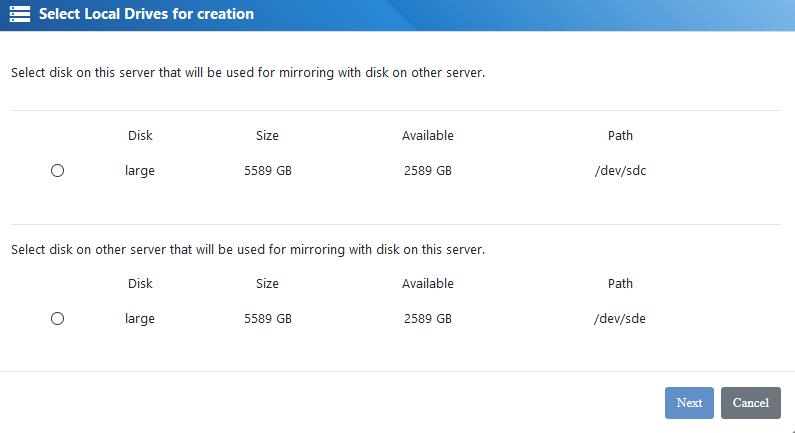The height and width of the screenshot is (433, 795).
Task: Choose the radio button for /dev/sde disk
Action: pos(57,319)
